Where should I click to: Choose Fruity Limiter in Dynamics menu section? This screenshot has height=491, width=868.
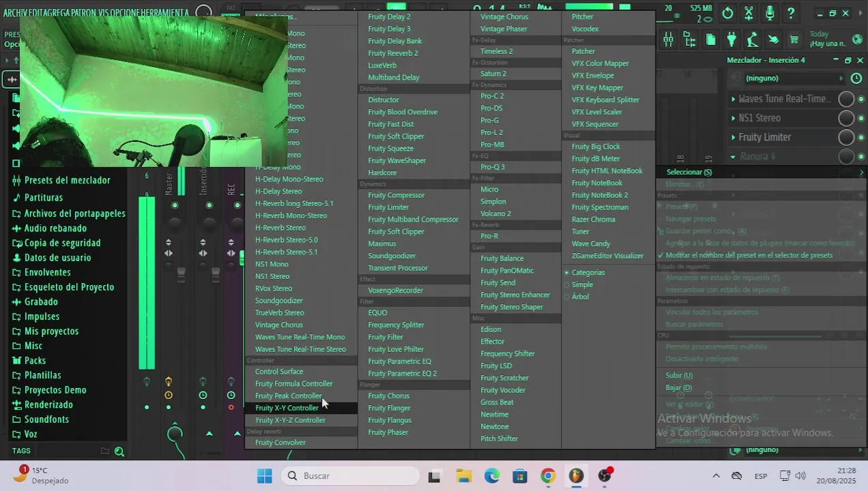[388, 207]
